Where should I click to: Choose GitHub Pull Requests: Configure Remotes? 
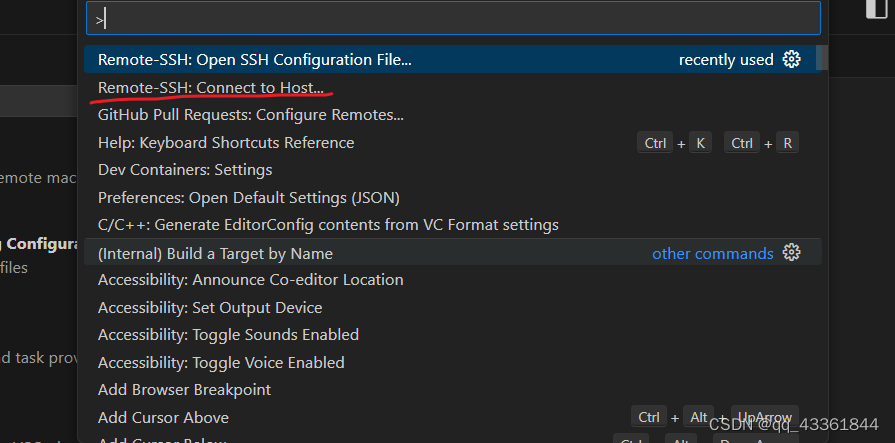click(x=453, y=115)
